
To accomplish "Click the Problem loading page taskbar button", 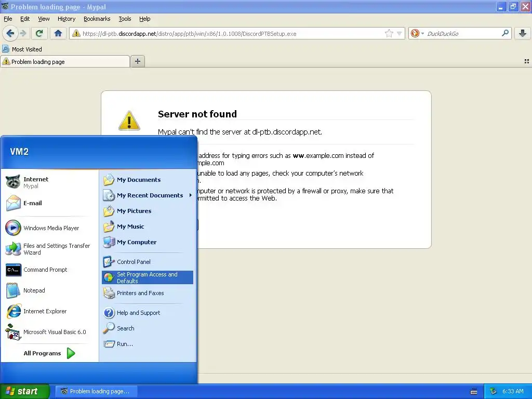I will coord(96,391).
